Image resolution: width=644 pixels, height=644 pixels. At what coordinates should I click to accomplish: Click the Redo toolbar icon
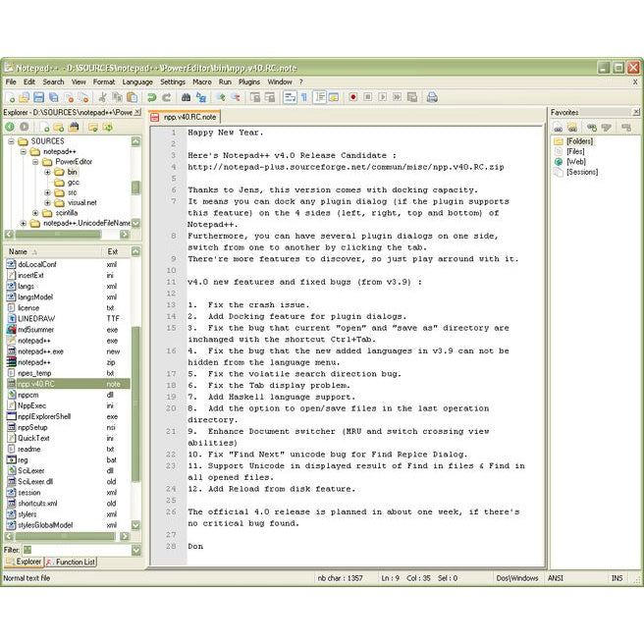pyautogui.click(x=167, y=97)
